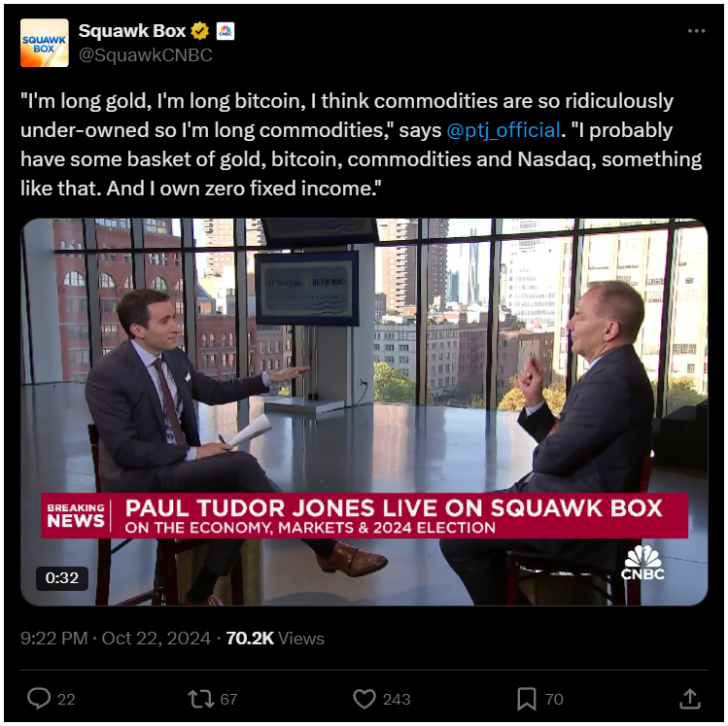The height and width of the screenshot is (726, 728).
Task: Like the post with heart icon
Action: click(x=364, y=699)
